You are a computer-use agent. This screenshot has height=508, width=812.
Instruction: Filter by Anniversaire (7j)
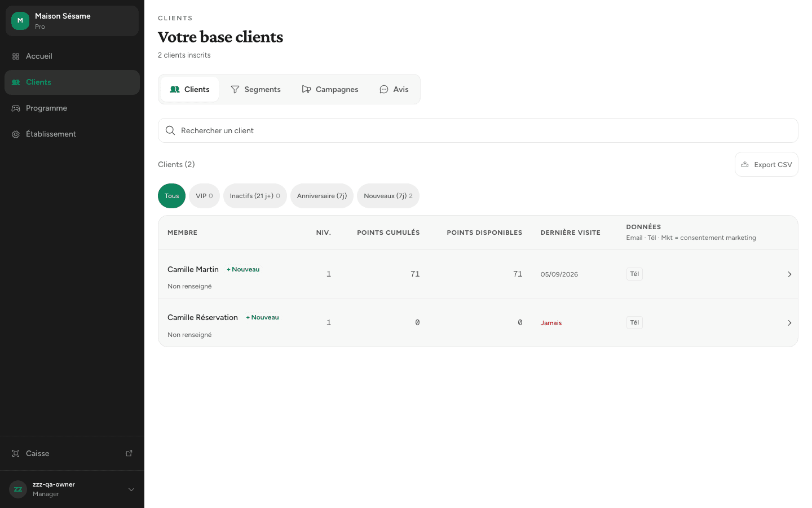tap(322, 196)
